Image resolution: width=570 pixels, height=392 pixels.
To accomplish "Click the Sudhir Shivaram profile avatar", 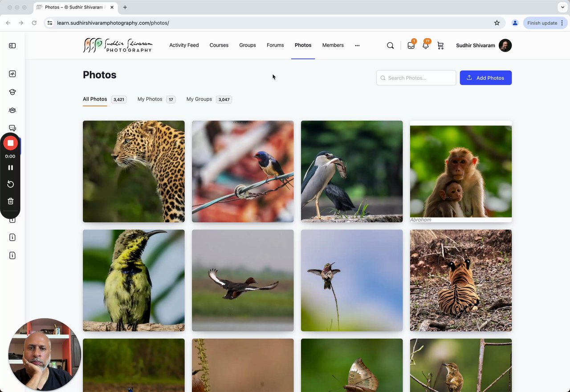I will click(x=505, y=45).
